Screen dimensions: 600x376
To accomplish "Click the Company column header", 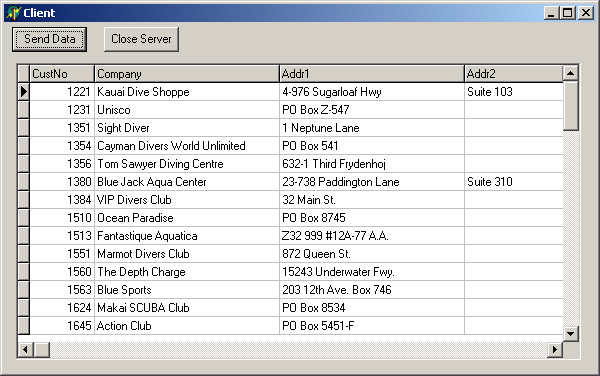I will (x=187, y=73).
